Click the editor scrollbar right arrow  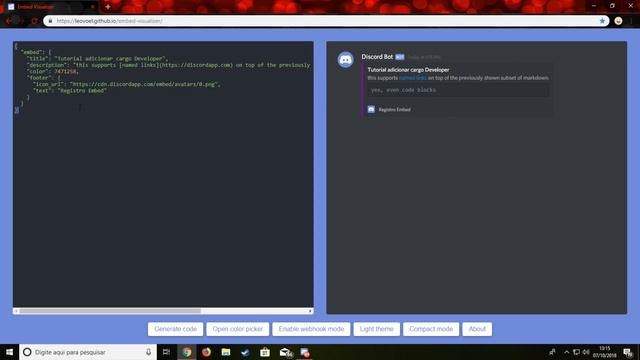point(310,311)
